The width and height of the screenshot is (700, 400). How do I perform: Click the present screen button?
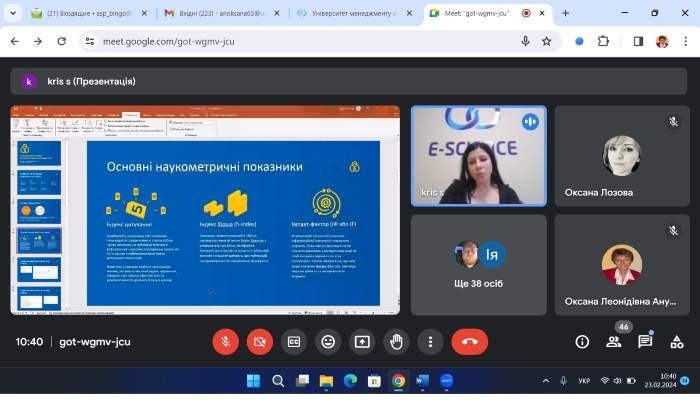tap(361, 341)
